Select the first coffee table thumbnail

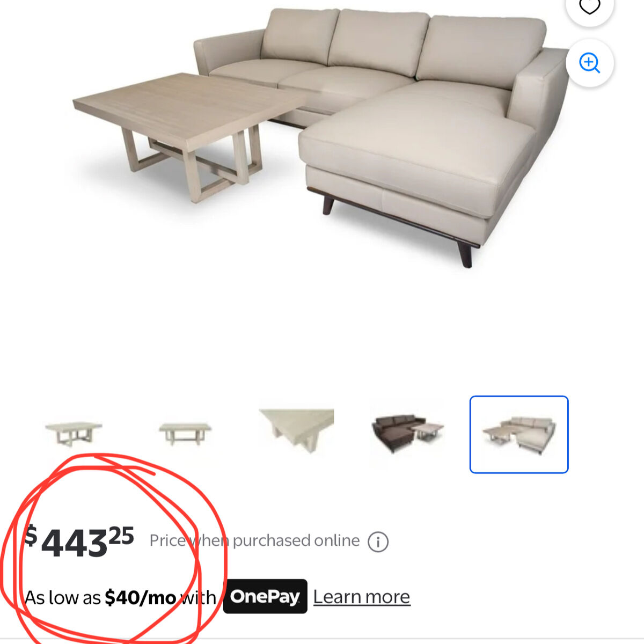point(74,434)
